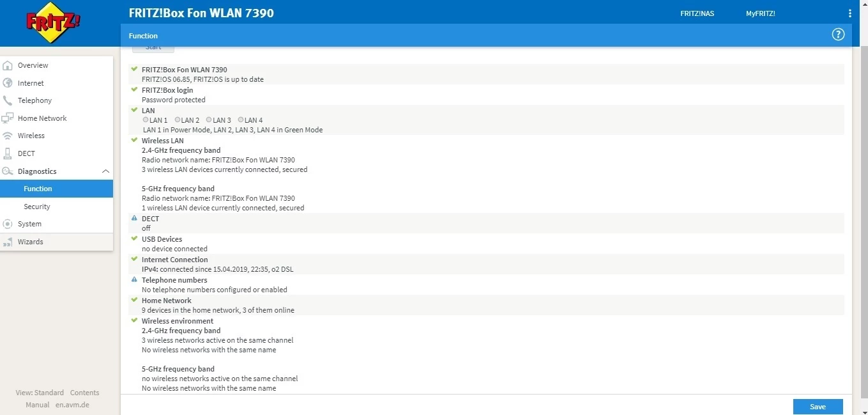868x415 pixels.
Task: Click the 'FRITZ!Box Fon WLAN 7390' header title
Action: pyautogui.click(x=201, y=13)
